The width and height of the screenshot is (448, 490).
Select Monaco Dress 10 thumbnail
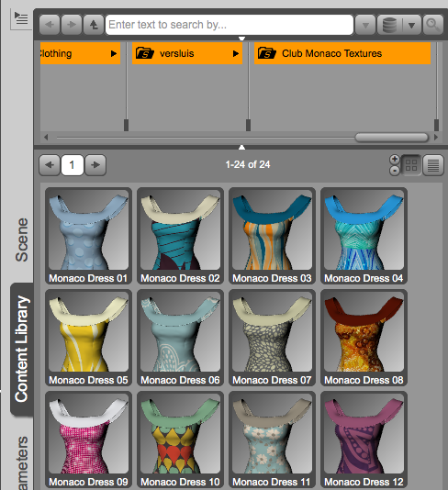point(180,440)
